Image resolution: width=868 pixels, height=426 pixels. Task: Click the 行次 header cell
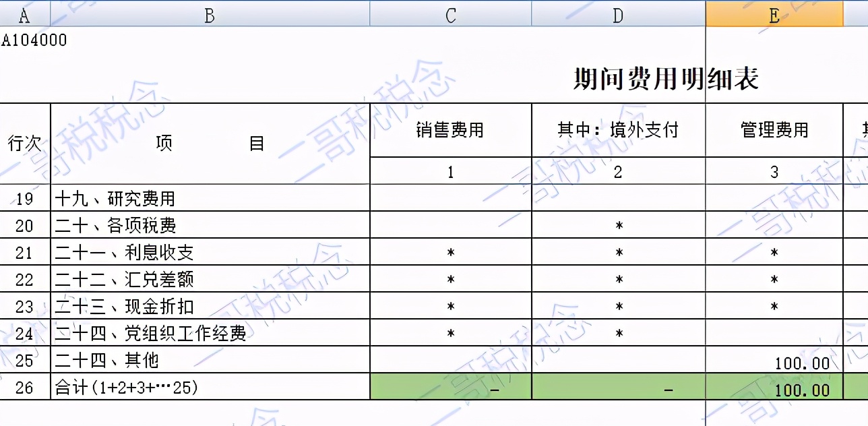tap(25, 144)
